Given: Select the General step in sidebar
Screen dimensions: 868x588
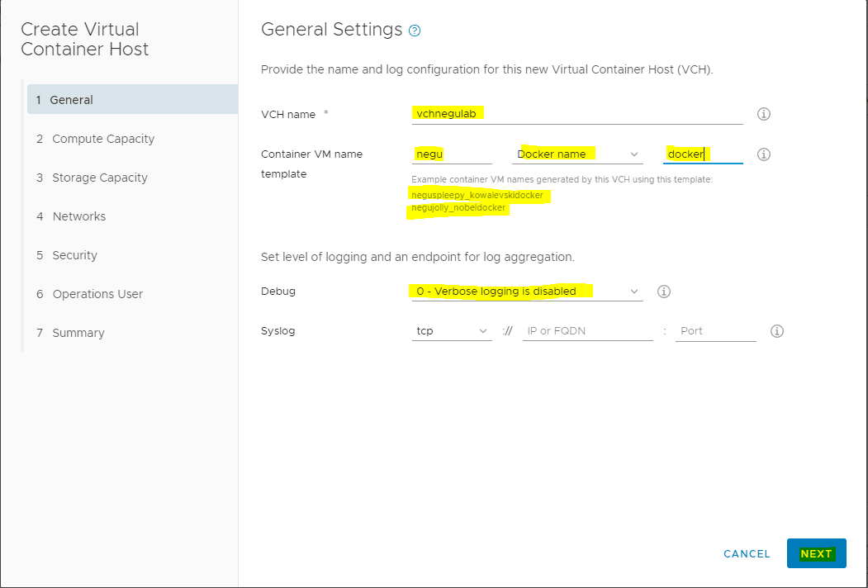Looking at the screenshot, I should (x=72, y=100).
